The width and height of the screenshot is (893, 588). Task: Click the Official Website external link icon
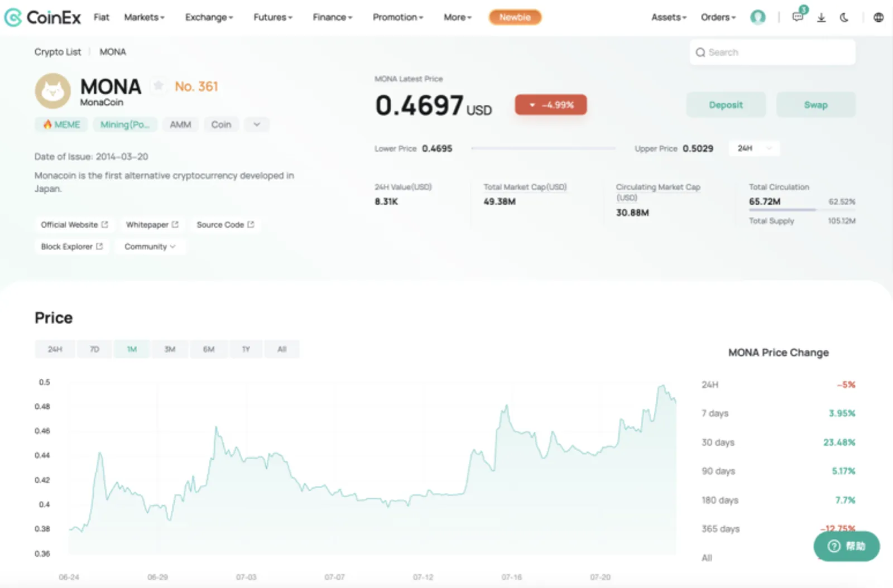pyautogui.click(x=104, y=224)
